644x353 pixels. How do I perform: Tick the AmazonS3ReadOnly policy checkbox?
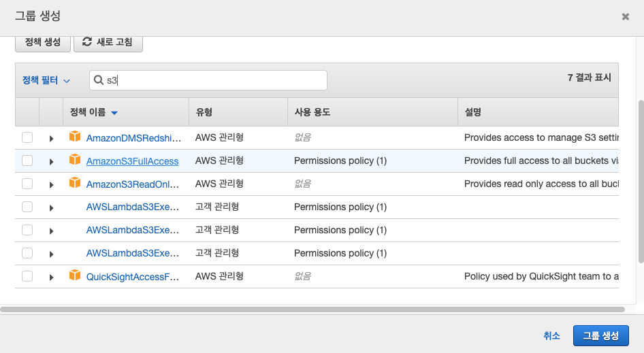(x=27, y=184)
